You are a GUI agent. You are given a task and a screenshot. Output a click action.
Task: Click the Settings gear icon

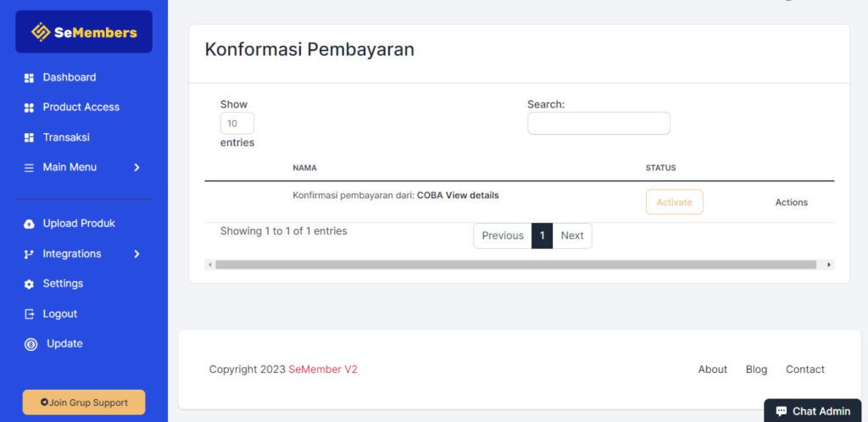29,284
